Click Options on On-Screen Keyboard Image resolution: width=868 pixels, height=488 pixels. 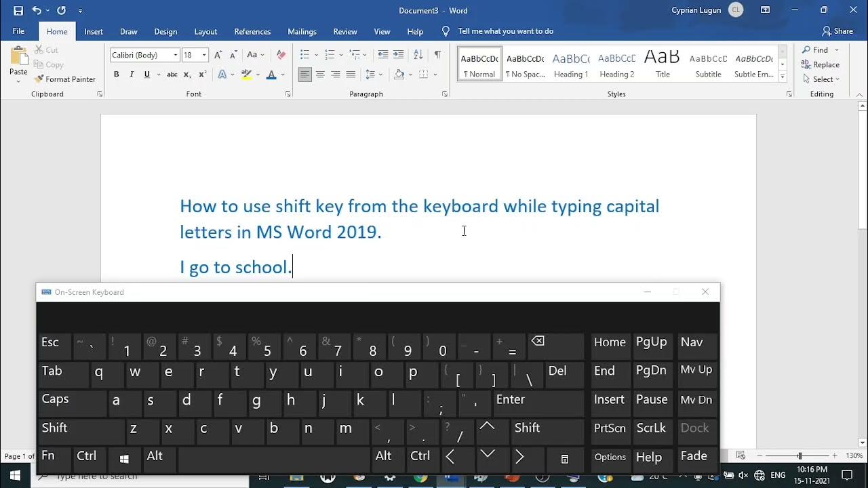click(610, 459)
